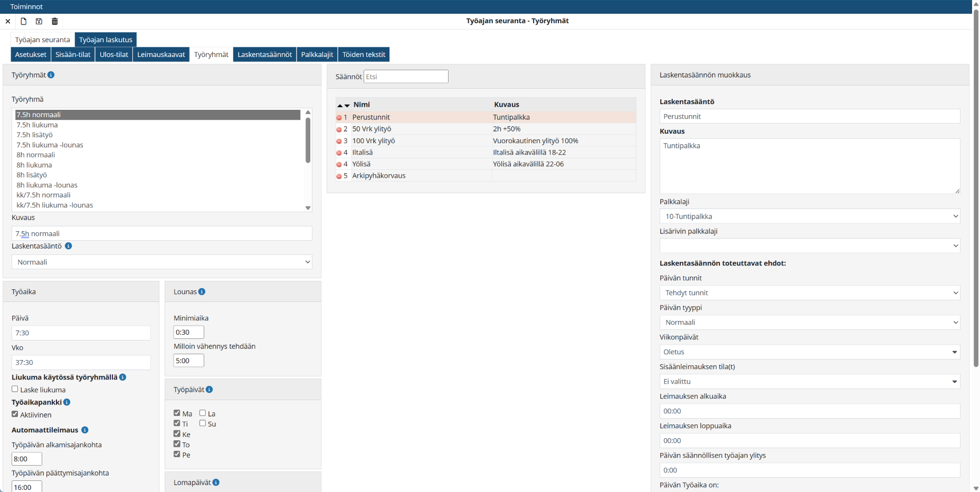Open the Työajan laskutus tab
This screenshot has width=980, height=492.
tap(106, 40)
